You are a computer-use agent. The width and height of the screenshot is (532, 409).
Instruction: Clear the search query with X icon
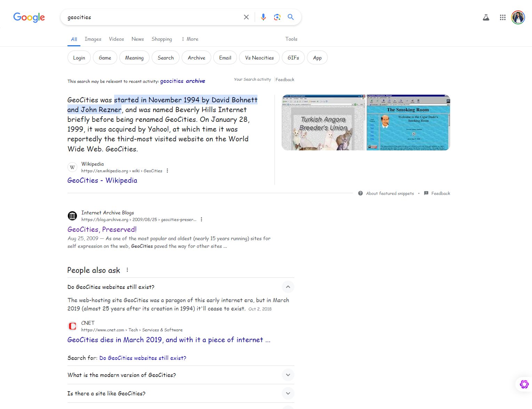246,17
